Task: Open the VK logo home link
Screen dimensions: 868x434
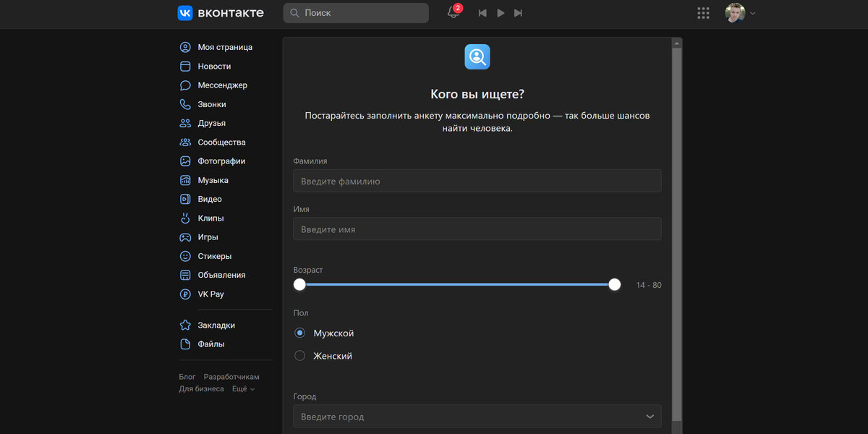Action: [x=221, y=13]
